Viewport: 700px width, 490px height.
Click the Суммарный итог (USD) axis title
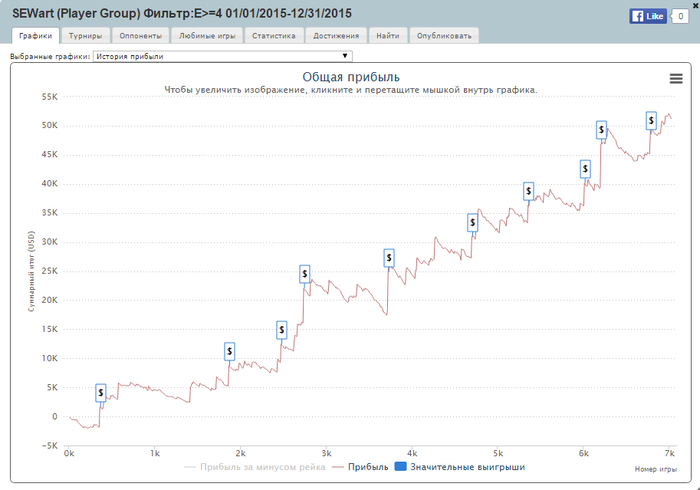pos(31,271)
